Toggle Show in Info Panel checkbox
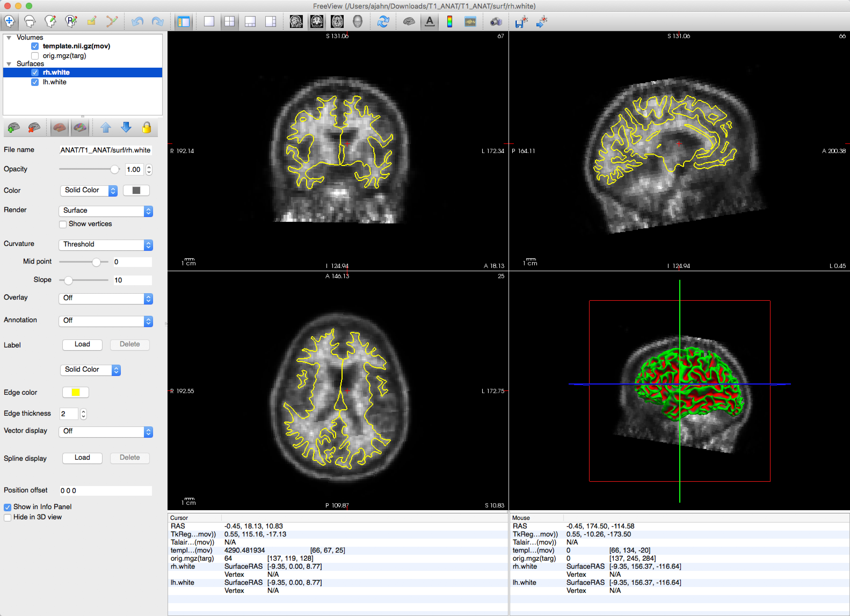This screenshot has height=616, width=850. click(8, 507)
